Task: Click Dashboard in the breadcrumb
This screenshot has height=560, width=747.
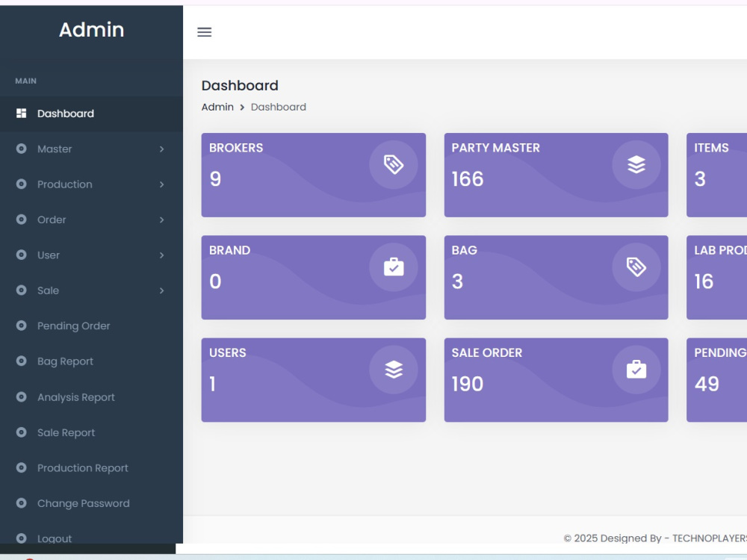Action: point(278,107)
